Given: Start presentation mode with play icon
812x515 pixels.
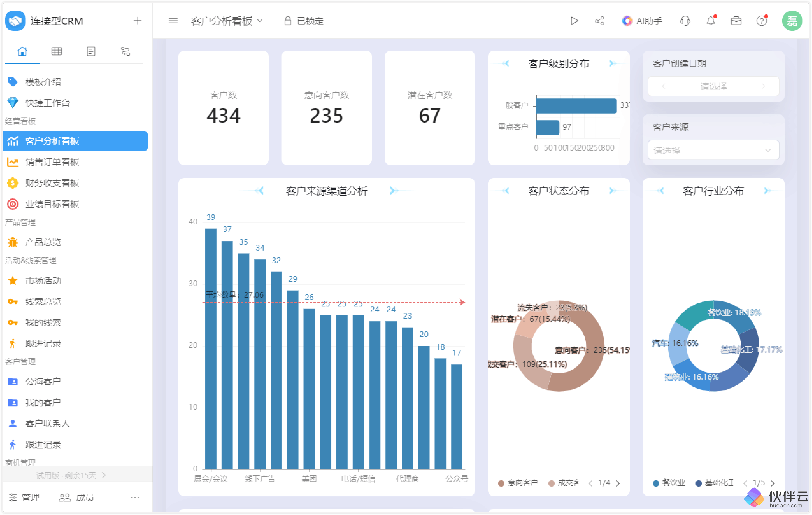Looking at the screenshot, I should 574,21.
